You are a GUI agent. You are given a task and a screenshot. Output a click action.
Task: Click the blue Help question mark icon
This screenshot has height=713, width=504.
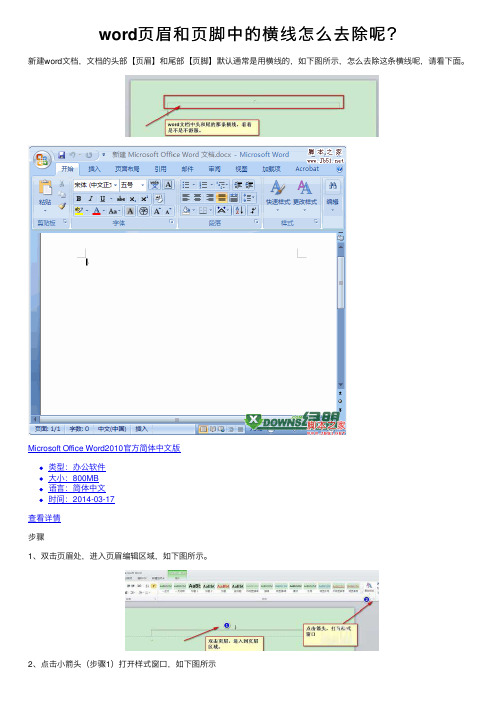(339, 169)
